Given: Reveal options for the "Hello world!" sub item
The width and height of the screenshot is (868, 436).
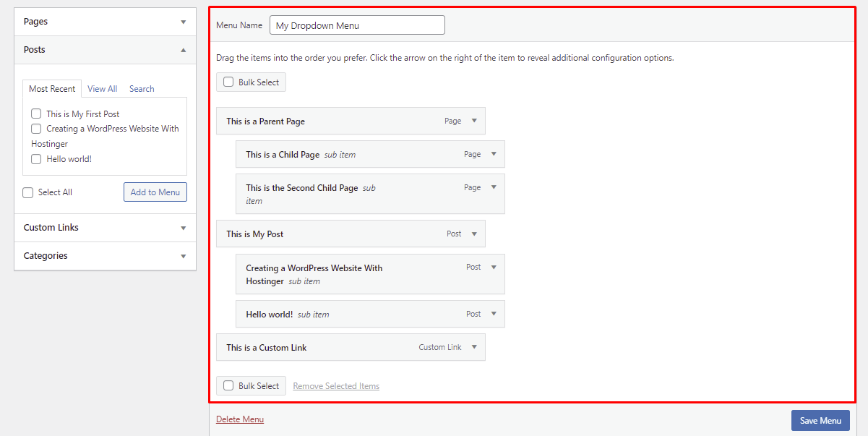Looking at the screenshot, I should (x=493, y=314).
